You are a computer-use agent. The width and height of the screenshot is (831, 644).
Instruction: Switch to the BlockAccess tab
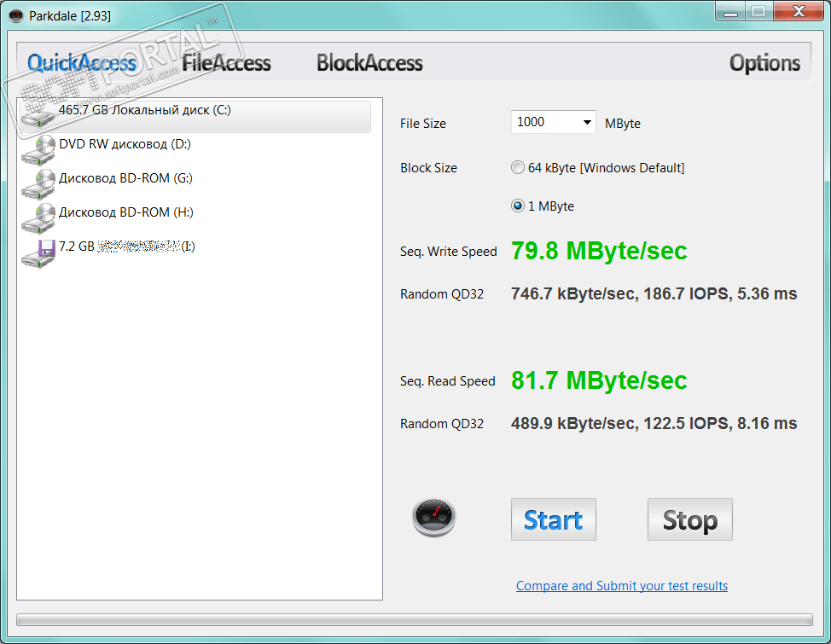pyautogui.click(x=369, y=62)
